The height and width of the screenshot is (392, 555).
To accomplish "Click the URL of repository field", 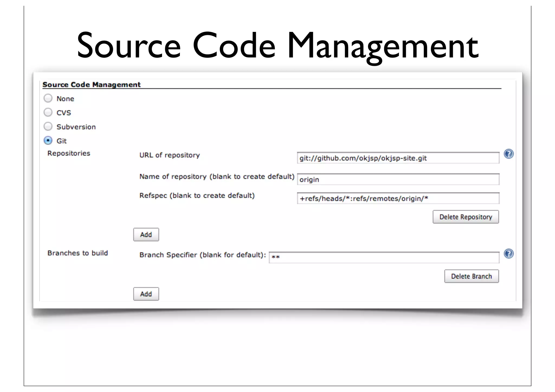I will click(x=398, y=158).
